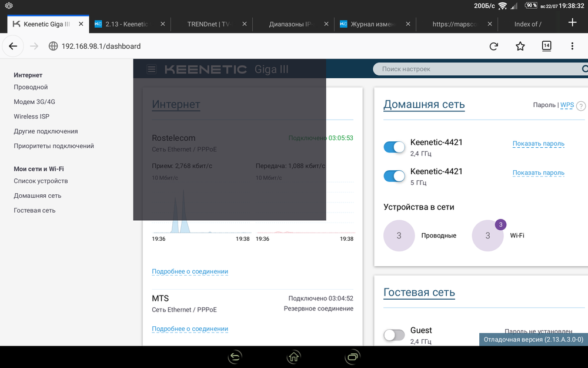The image size is (588, 368).
Task: Close the Keenetic Giga III tab
Action: (x=81, y=24)
